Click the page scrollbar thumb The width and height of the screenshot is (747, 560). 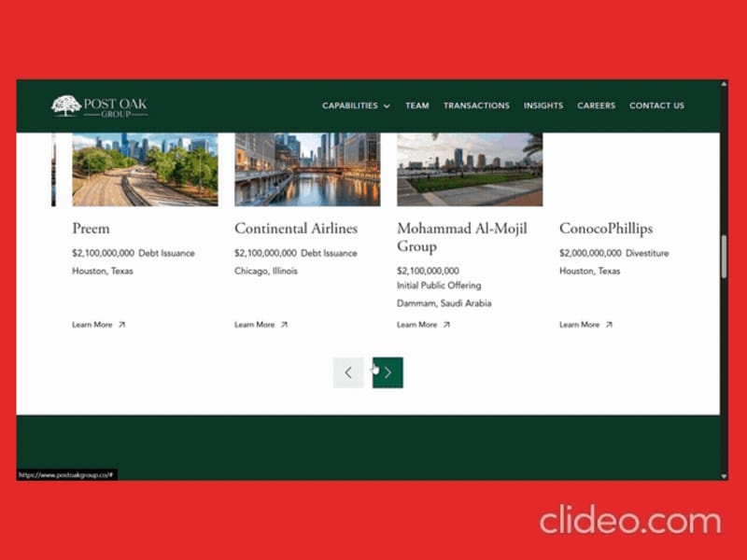click(725, 256)
